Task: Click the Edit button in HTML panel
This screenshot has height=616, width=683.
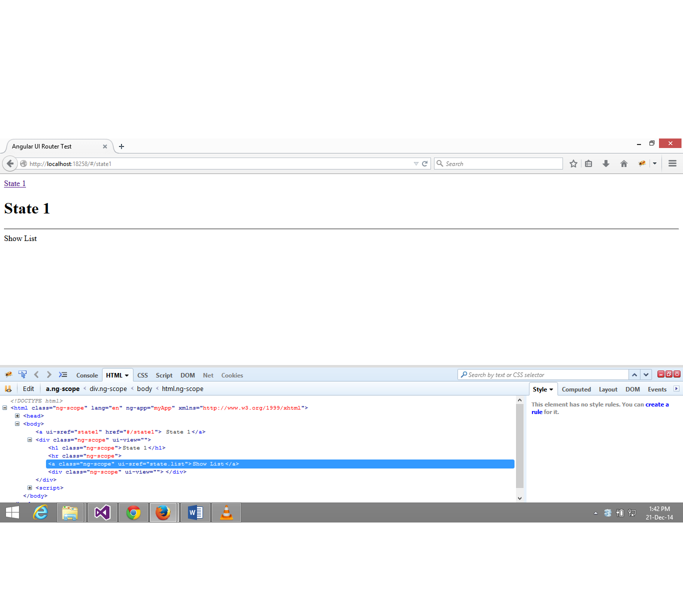Action: pos(28,388)
